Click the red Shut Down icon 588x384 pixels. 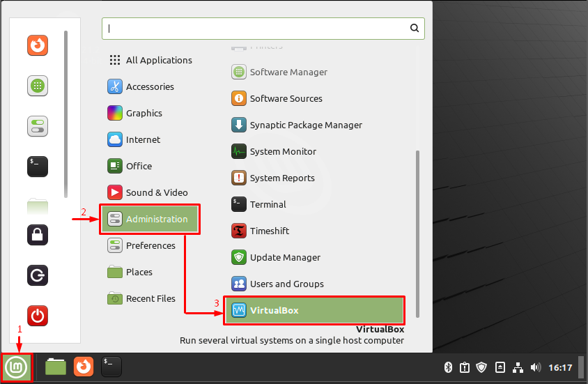click(38, 316)
